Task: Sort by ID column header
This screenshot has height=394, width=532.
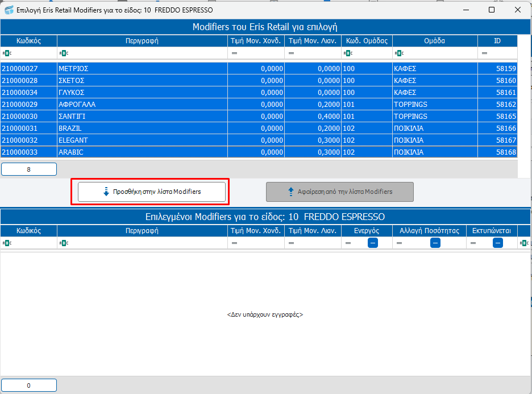Action: [x=497, y=41]
